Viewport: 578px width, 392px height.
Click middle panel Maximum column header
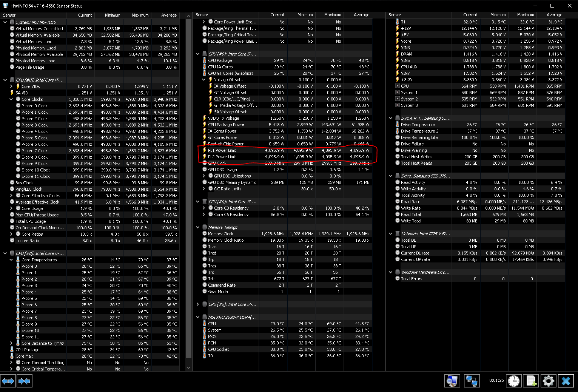point(330,15)
